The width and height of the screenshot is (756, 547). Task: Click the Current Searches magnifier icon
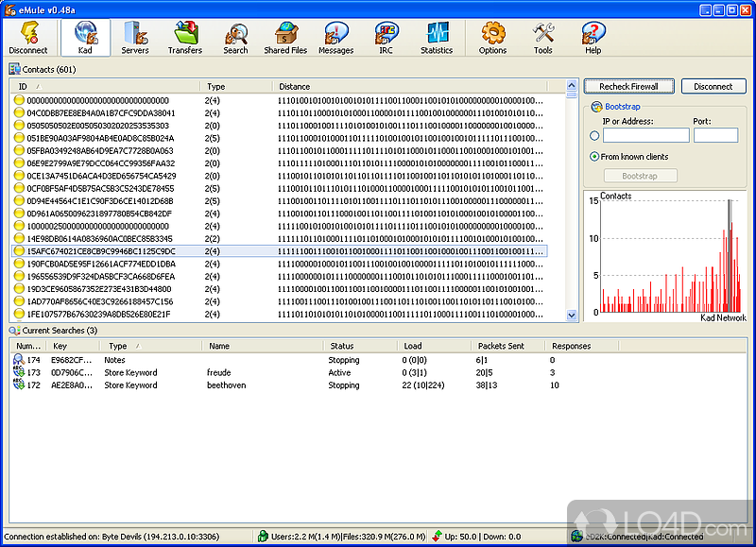[x=14, y=330]
